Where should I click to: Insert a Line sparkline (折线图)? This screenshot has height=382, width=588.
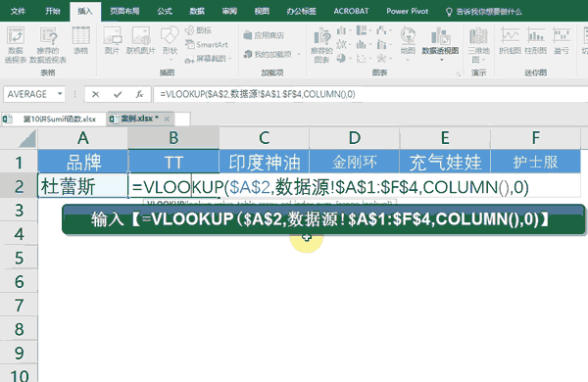pyautogui.click(x=510, y=40)
